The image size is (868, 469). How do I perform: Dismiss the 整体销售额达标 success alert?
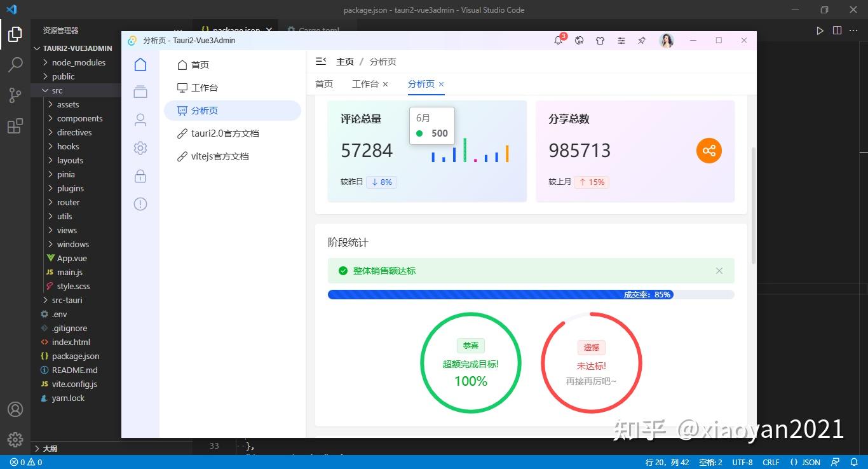coord(719,270)
